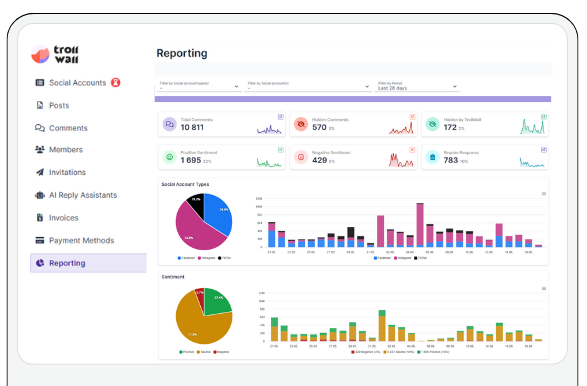Toggle the Instagram legend under pie chart
Screen dimensions: 587x386
pos(207,258)
